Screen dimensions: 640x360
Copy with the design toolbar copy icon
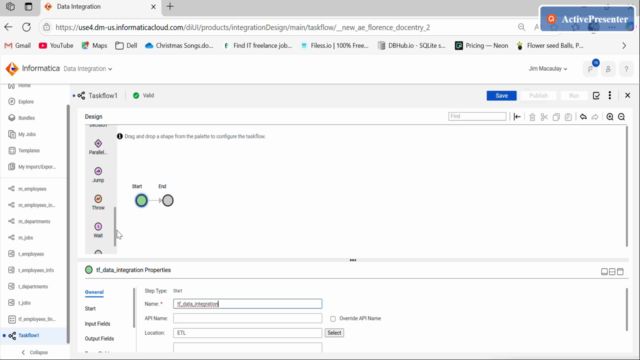click(556, 117)
